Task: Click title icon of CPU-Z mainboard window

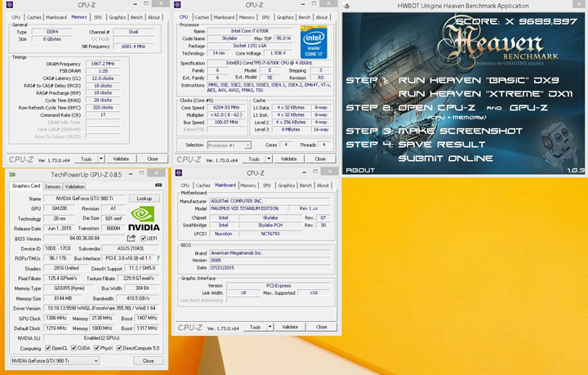Action: tap(179, 173)
